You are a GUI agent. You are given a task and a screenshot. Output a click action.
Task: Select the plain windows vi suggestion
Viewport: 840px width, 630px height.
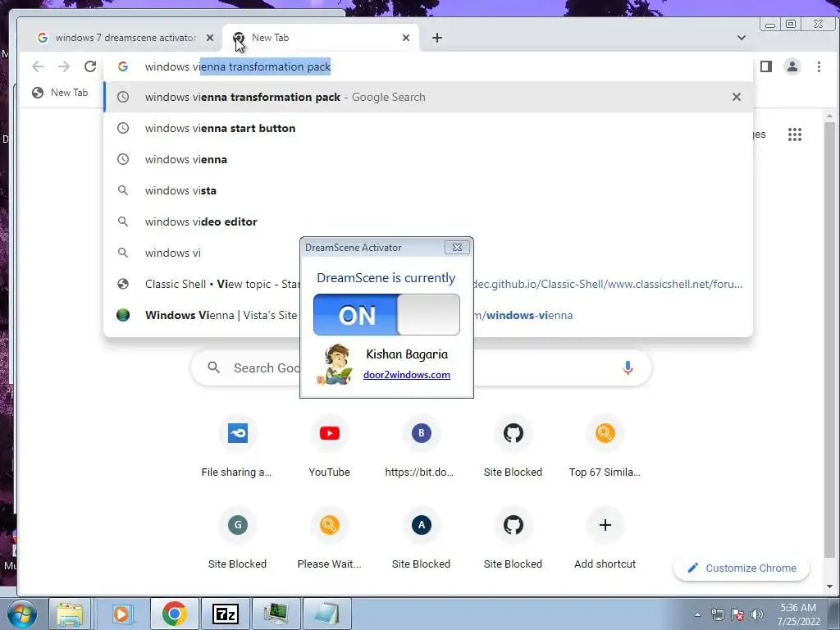click(x=202, y=253)
